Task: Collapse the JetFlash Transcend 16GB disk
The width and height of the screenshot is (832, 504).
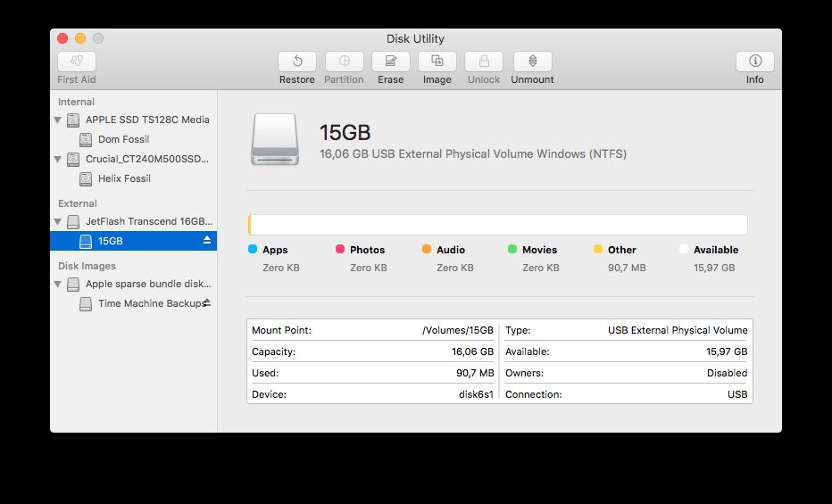Action: pyautogui.click(x=58, y=221)
